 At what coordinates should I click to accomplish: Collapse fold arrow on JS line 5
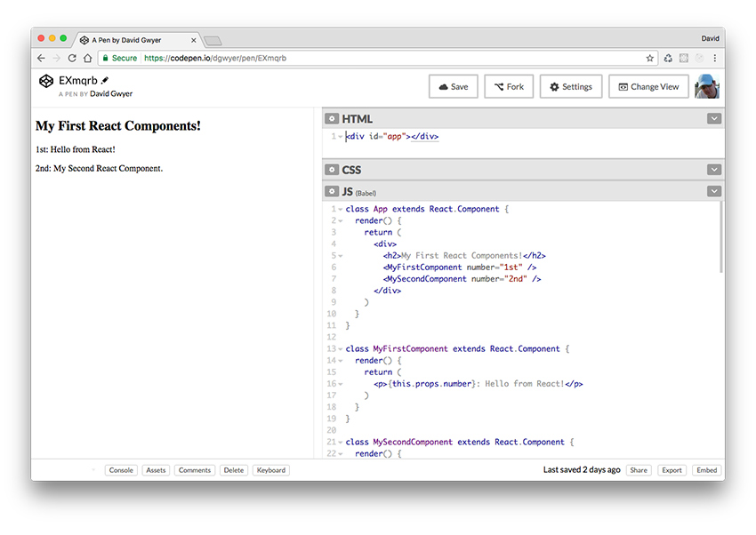(x=341, y=256)
